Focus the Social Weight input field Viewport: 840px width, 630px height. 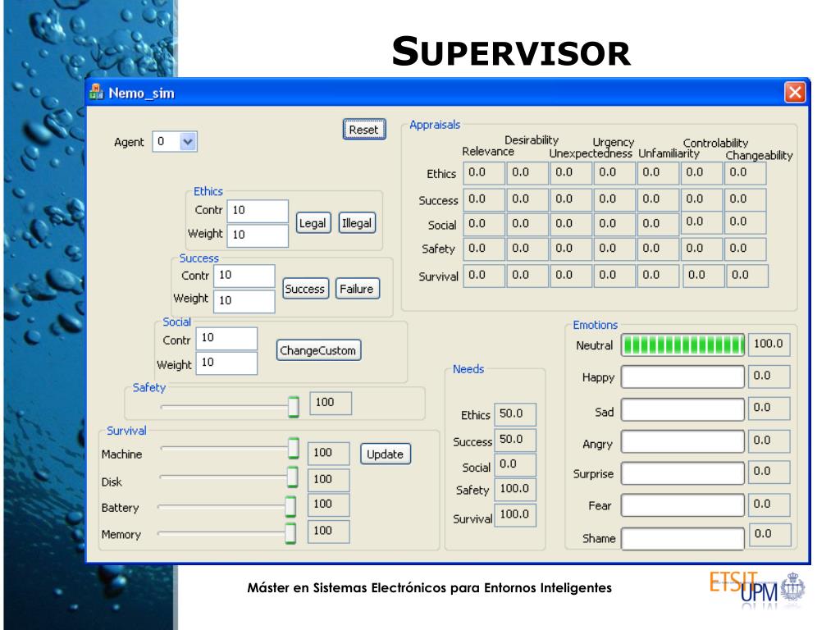[226, 363]
